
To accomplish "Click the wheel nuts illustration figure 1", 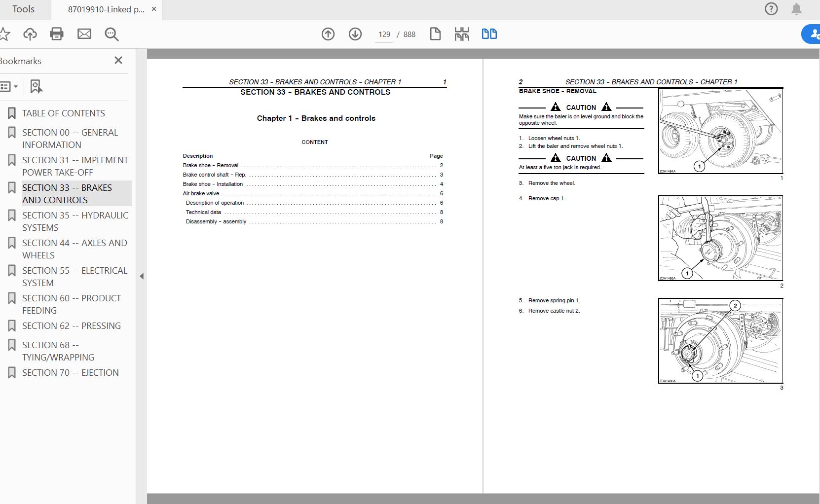I will pyautogui.click(x=720, y=131).
